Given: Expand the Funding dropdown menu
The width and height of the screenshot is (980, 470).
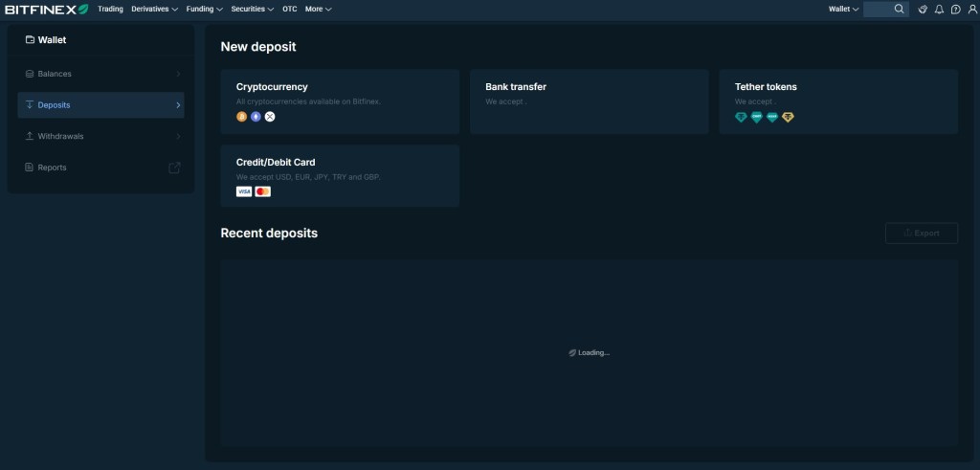Looking at the screenshot, I should coord(205,10).
